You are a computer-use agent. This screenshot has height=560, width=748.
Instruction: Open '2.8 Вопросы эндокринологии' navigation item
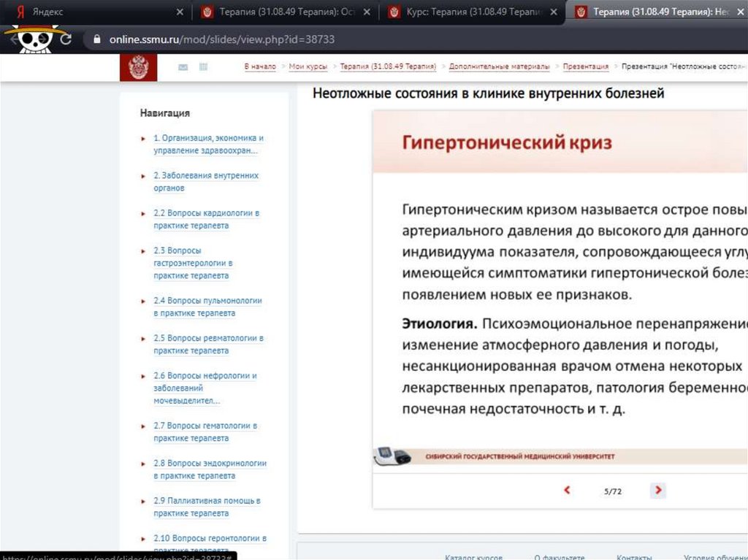210,469
